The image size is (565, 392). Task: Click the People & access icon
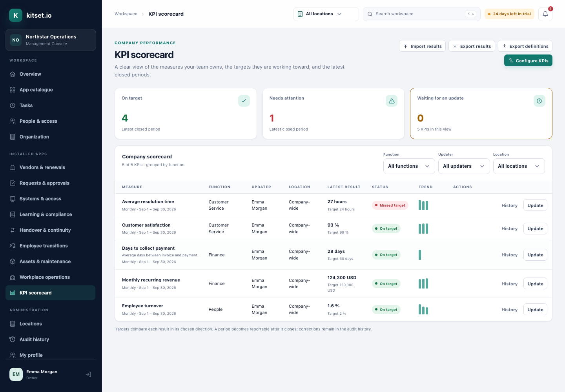13,121
